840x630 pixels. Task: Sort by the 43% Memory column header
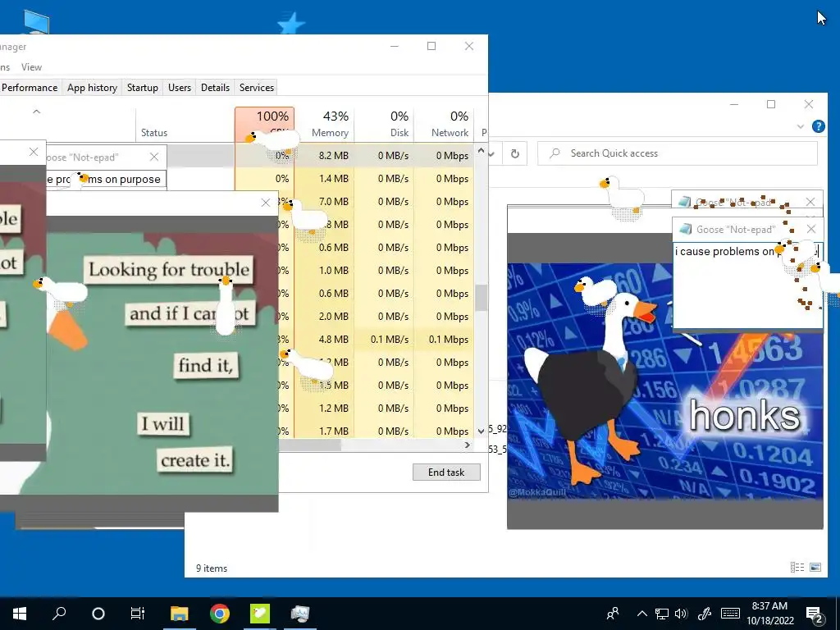point(324,125)
